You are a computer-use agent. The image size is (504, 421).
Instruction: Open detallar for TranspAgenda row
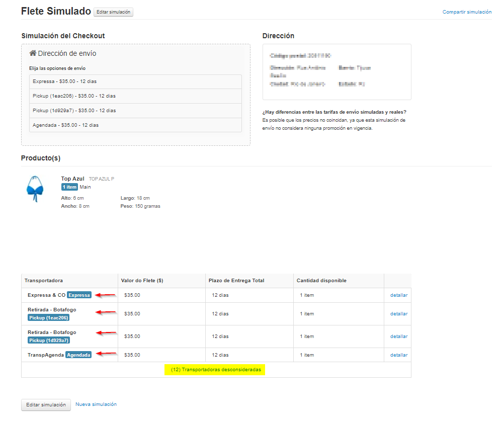click(x=399, y=355)
